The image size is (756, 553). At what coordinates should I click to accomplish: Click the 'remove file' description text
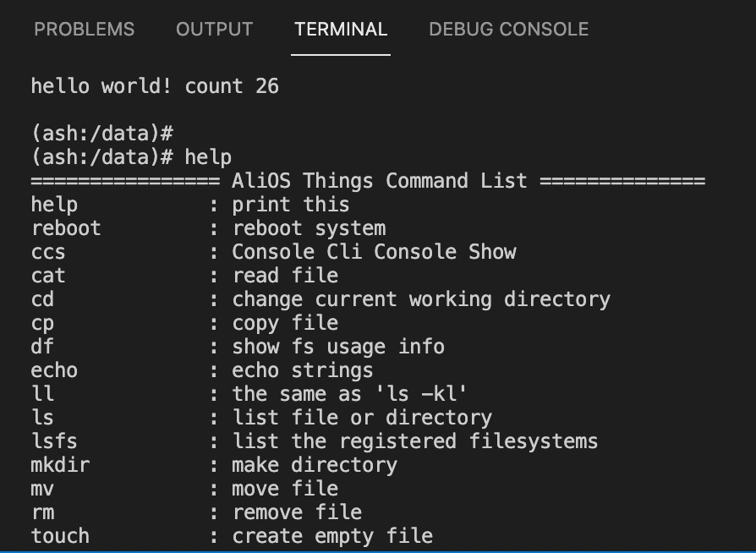coord(297,512)
